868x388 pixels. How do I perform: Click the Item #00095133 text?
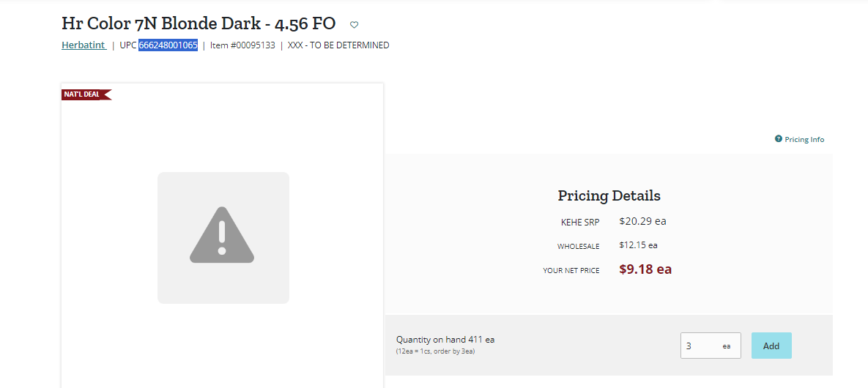pos(242,45)
